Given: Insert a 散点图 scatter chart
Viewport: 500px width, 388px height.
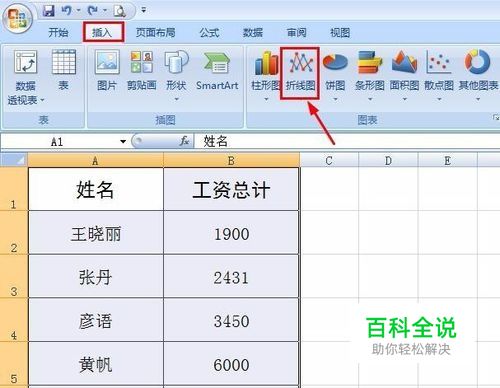Looking at the screenshot, I should 439,75.
